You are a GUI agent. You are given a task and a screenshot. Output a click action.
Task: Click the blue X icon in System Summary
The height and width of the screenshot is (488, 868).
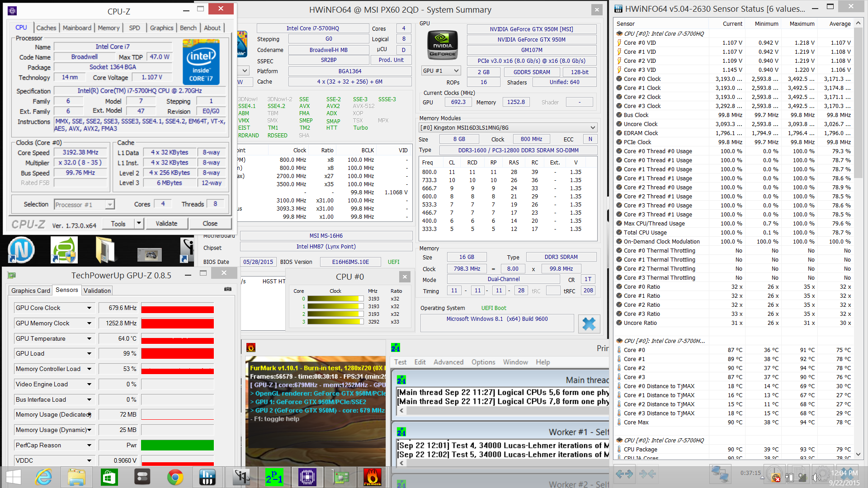[589, 324]
